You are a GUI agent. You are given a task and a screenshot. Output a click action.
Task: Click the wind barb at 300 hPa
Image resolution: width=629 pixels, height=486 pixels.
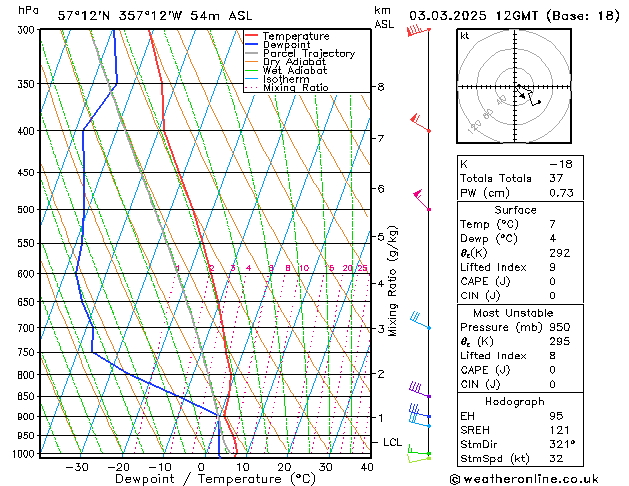click(416, 32)
